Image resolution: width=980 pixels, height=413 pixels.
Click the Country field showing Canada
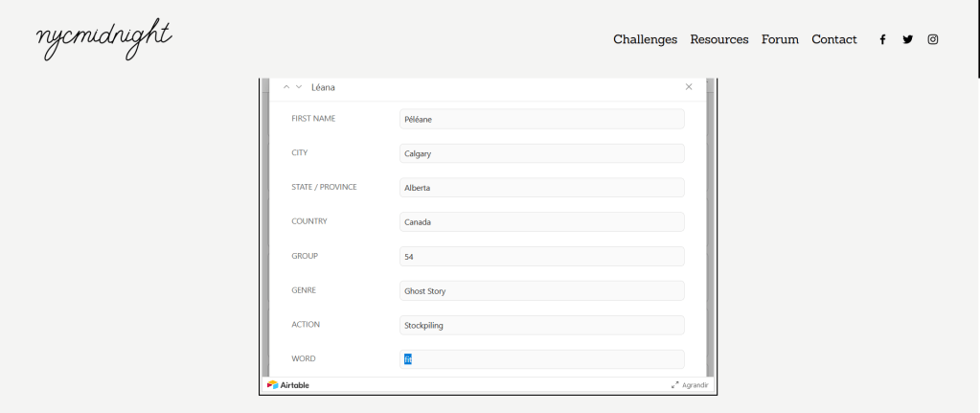coord(541,222)
